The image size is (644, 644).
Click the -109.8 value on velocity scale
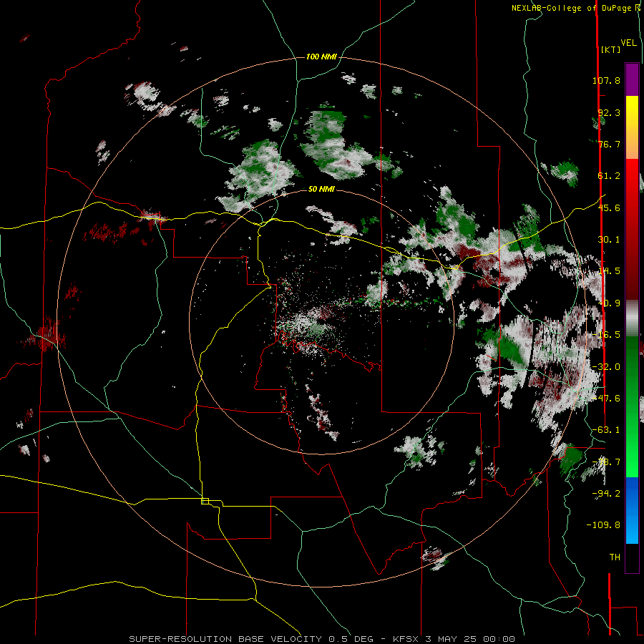coord(603,525)
